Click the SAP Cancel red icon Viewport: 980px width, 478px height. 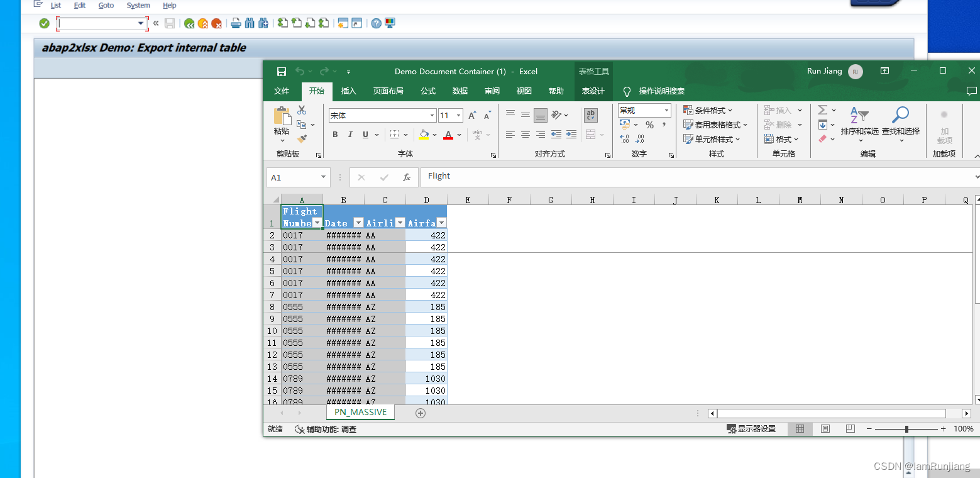(x=217, y=23)
